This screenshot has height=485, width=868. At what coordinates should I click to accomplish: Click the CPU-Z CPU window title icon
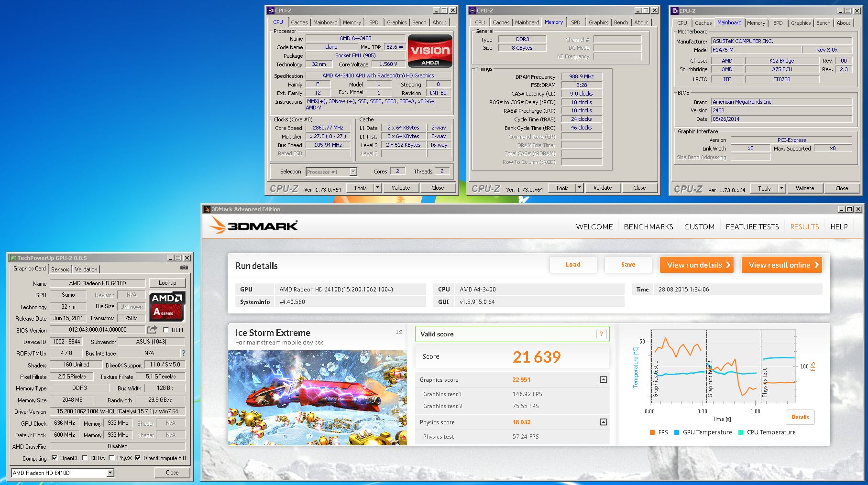click(x=271, y=11)
